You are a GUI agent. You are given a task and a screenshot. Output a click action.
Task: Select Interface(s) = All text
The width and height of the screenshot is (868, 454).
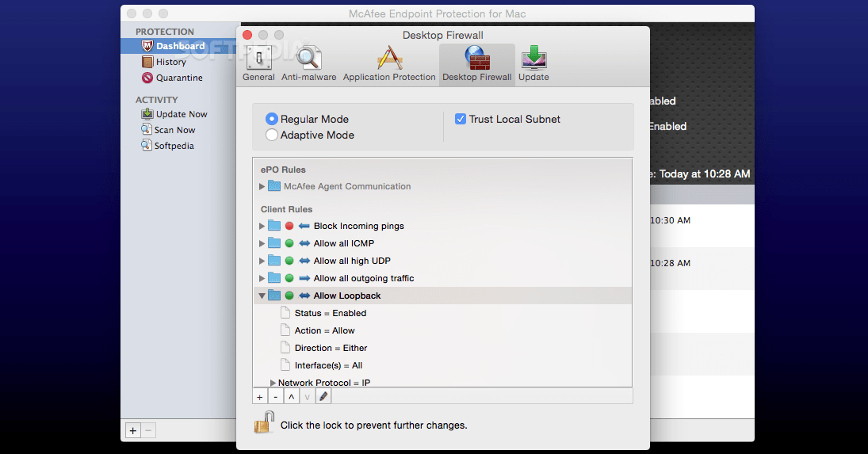pos(328,365)
